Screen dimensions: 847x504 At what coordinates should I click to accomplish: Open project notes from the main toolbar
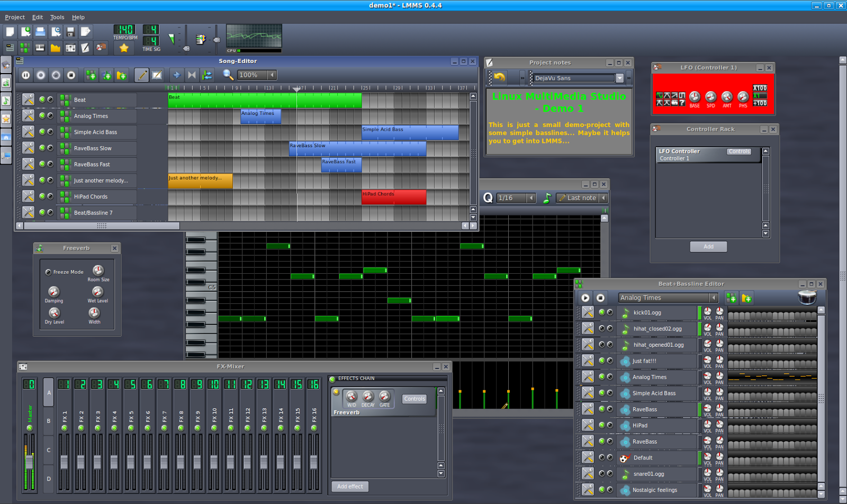pyautogui.click(x=86, y=48)
